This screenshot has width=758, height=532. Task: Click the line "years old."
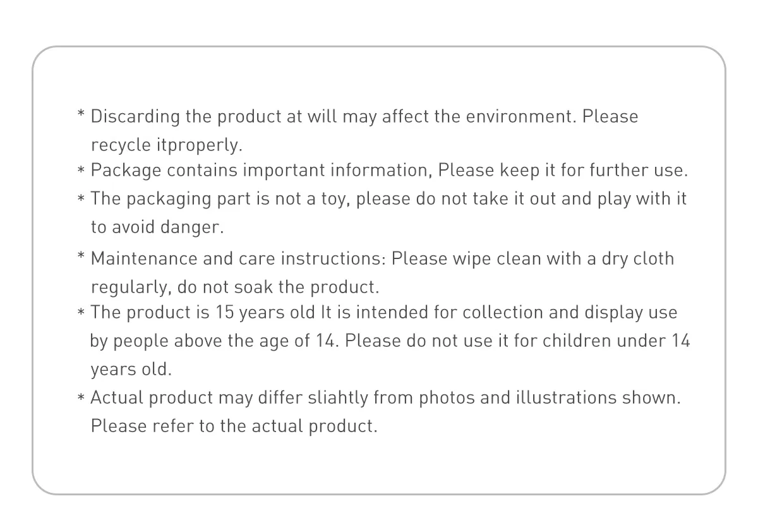(131, 370)
